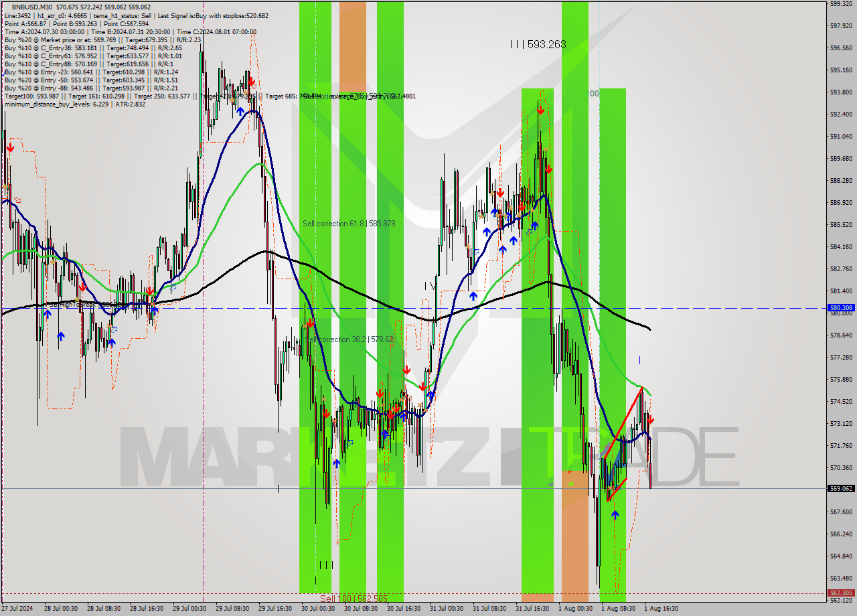Click the 585.520 price axis label
857x616 pixels.
pyautogui.click(x=841, y=224)
